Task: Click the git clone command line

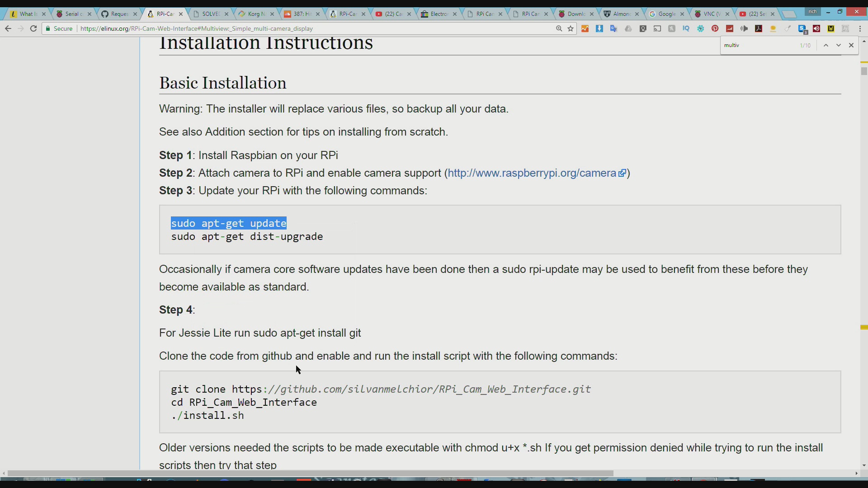Action: 381,389
